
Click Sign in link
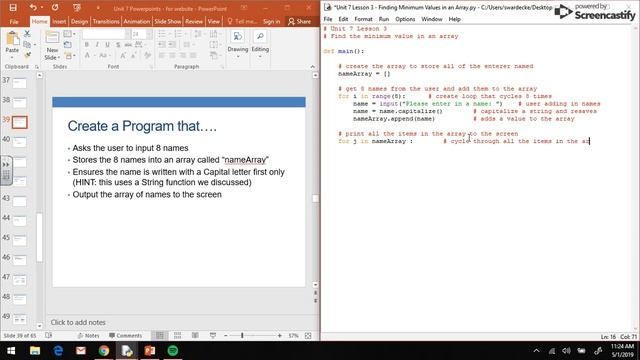coord(271,21)
